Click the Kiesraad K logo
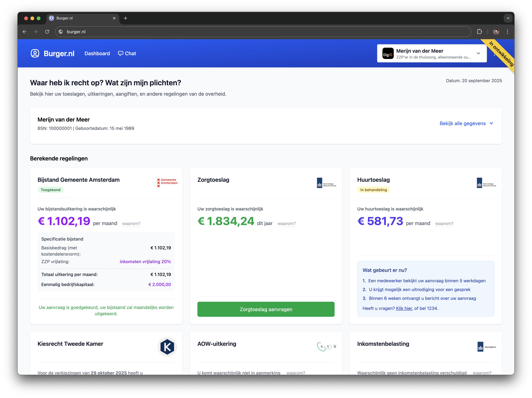 point(167,347)
